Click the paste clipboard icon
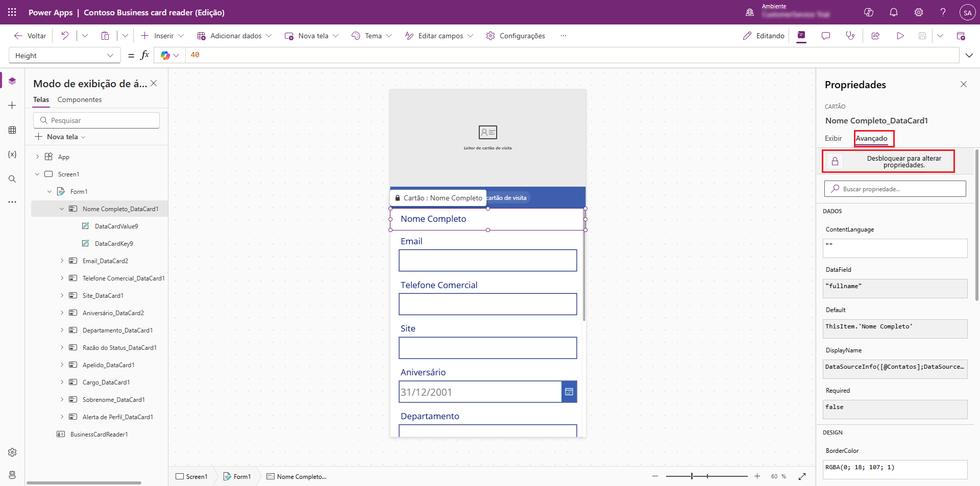980x486 pixels. [105, 36]
